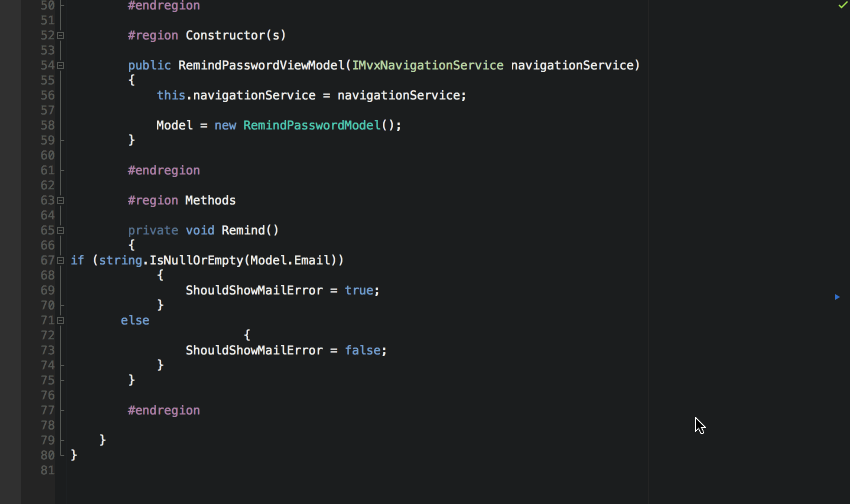Screen dimensions: 850x504
Task: Fold the Remind() method at line 65
Action: pos(61,231)
